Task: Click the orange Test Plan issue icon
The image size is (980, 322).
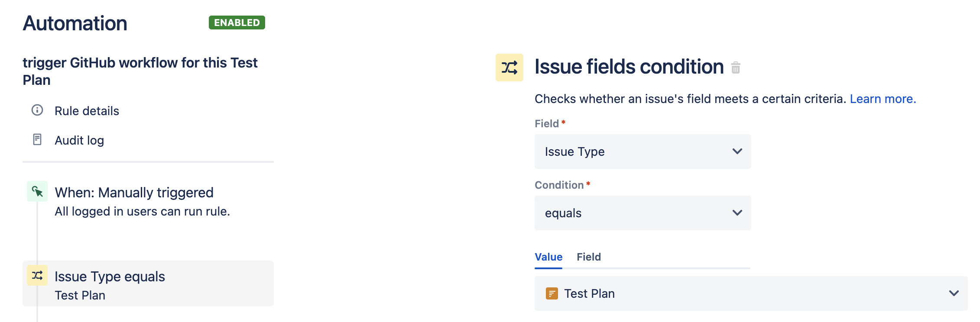Action: [552, 293]
